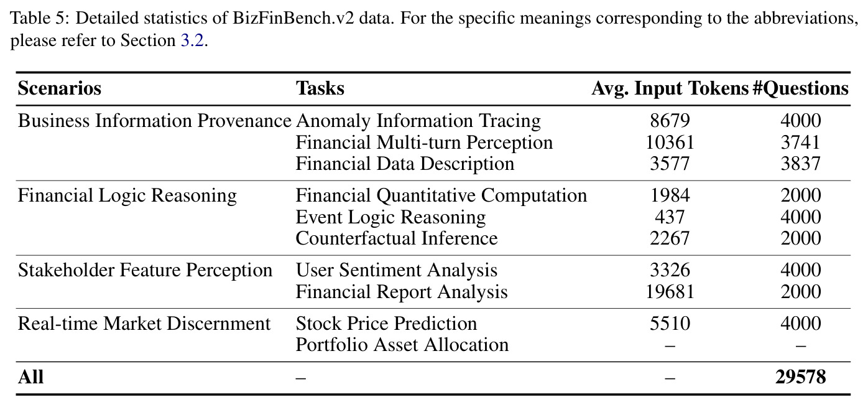Select the total 29578 questions value
Viewport: 868px width, 407px height.
click(x=801, y=377)
